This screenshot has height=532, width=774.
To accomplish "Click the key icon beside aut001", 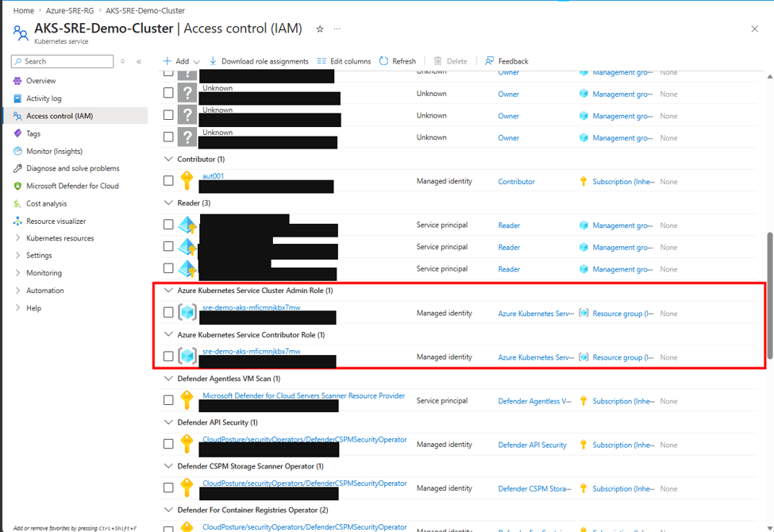I will pyautogui.click(x=187, y=181).
